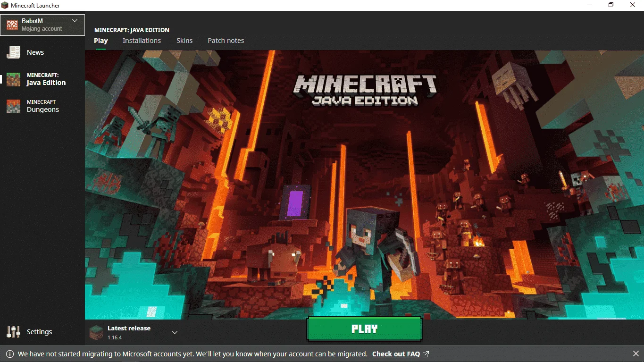The width and height of the screenshot is (644, 362).
Task: Select the News sidebar label
Action: click(x=35, y=52)
